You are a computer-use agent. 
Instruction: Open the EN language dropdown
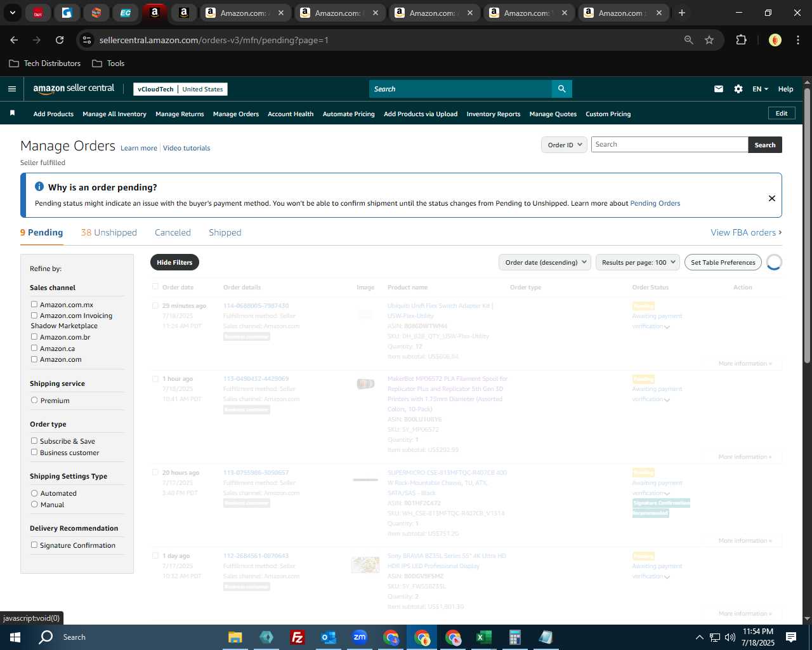760,89
